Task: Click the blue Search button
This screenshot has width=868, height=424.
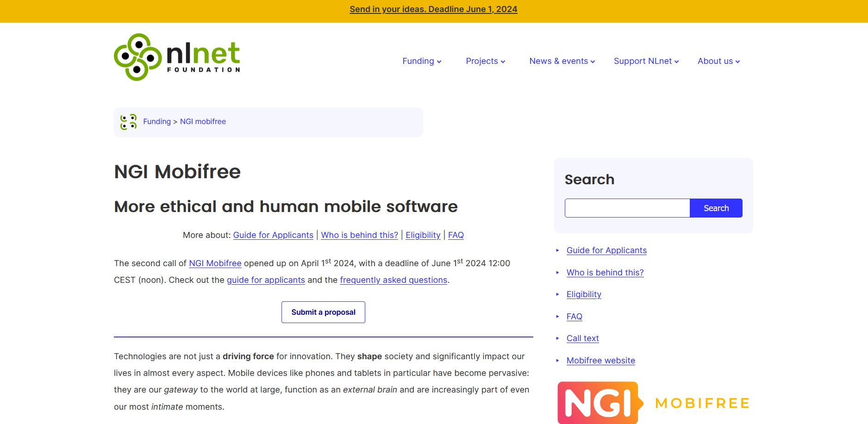Action: (x=716, y=208)
